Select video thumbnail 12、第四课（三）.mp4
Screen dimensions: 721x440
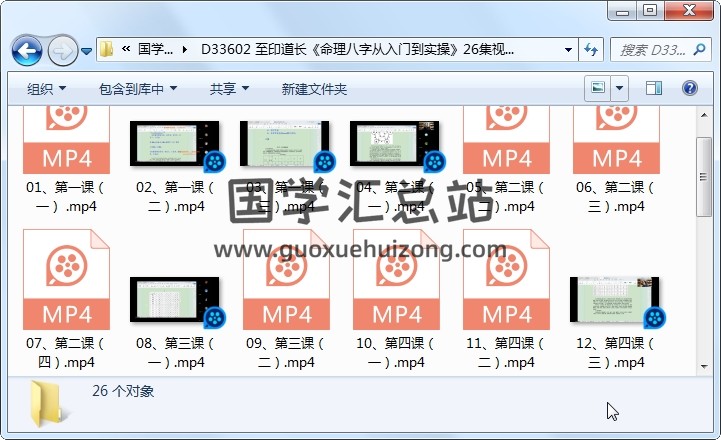(x=615, y=301)
